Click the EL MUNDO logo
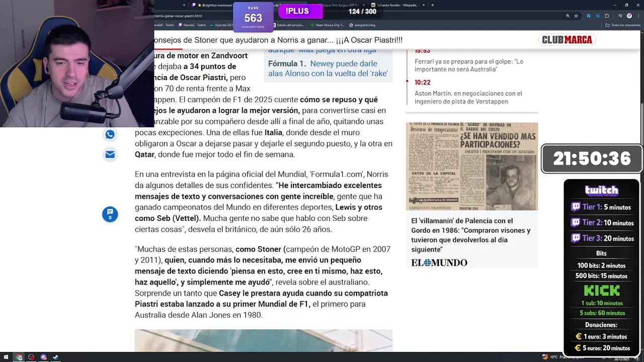Screen dimensions: 644x362 (x=439, y=262)
